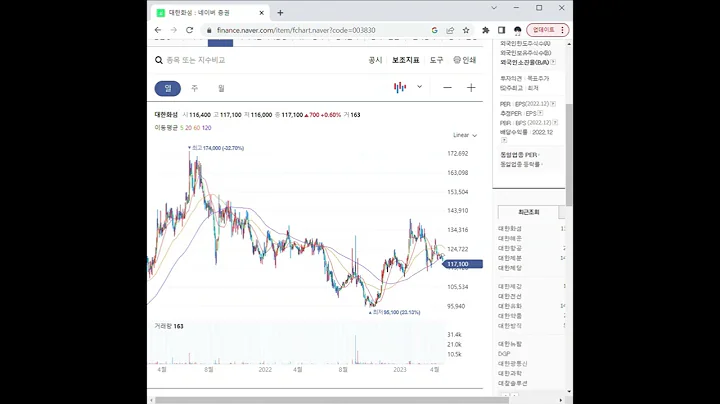
Task: Go back with the browser back arrow
Action: 158,30
